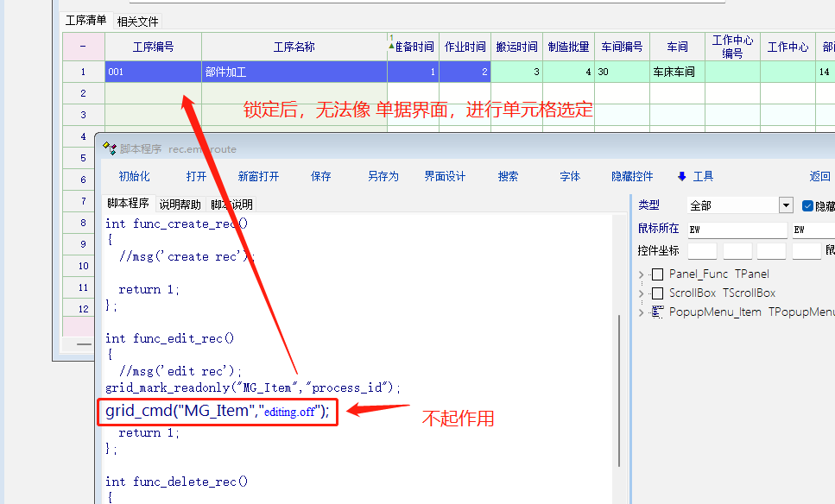Image resolution: width=835 pixels, height=504 pixels.
Task: Click the 界面设计 toolbar button
Action: coord(445,176)
